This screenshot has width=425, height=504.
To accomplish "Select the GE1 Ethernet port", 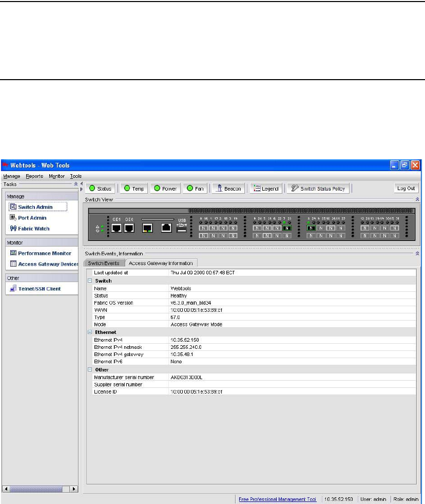I will [117, 228].
